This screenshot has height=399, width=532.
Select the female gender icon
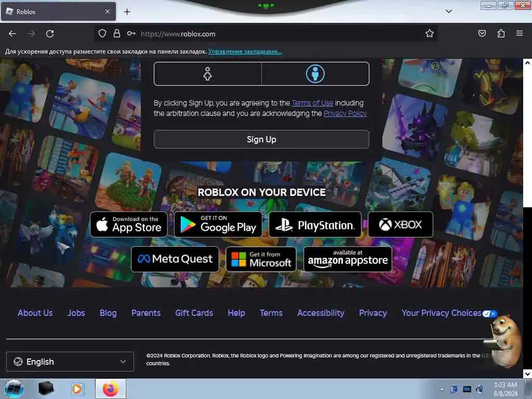click(x=207, y=74)
